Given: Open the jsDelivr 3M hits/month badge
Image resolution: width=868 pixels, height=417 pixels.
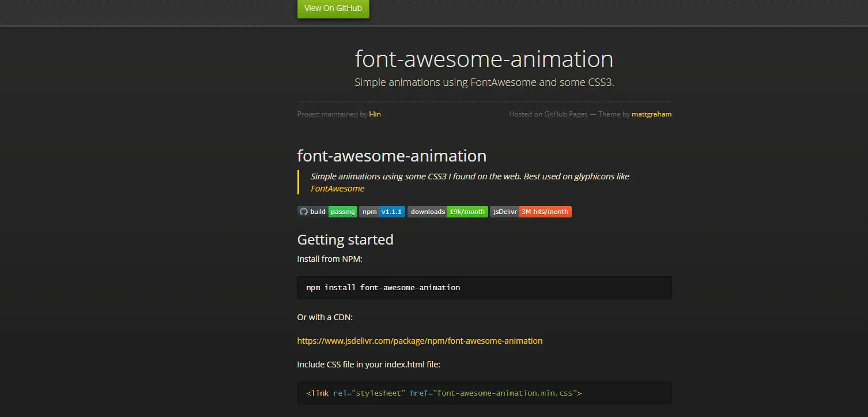Looking at the screenshot, I should (x=531, y=212).
